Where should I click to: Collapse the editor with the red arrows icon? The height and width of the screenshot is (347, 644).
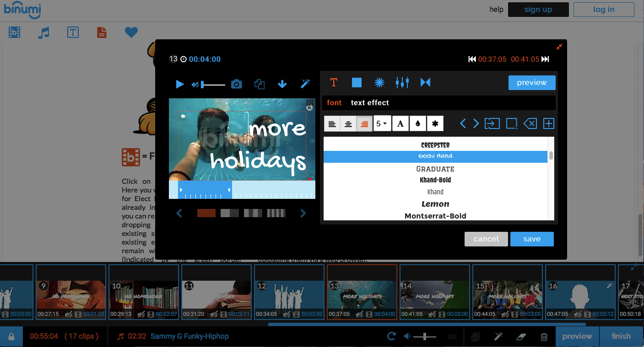pos(559,47)
